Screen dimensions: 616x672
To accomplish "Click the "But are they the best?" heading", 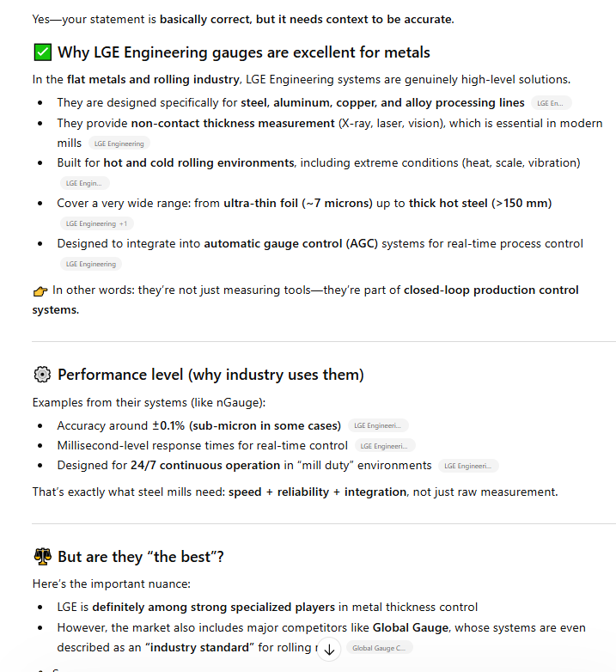I will click(x=141, y=557).
